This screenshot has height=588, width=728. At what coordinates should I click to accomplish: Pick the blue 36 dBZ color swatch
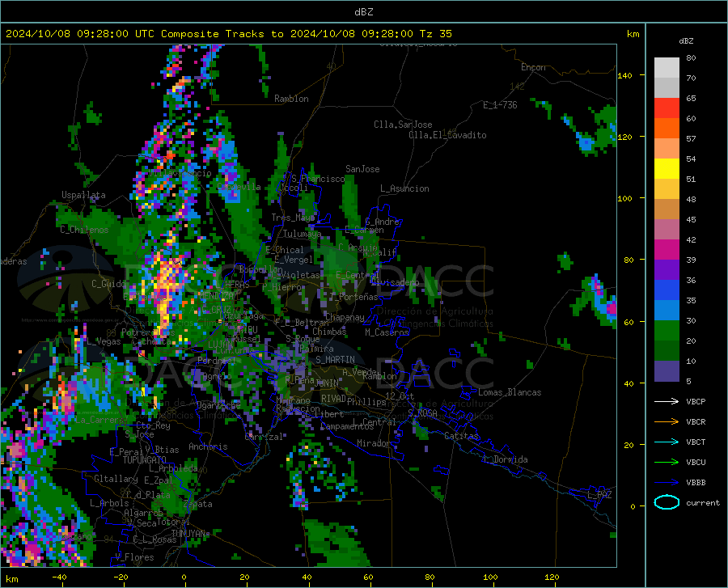pyautogui.click(x=667, y=290)
